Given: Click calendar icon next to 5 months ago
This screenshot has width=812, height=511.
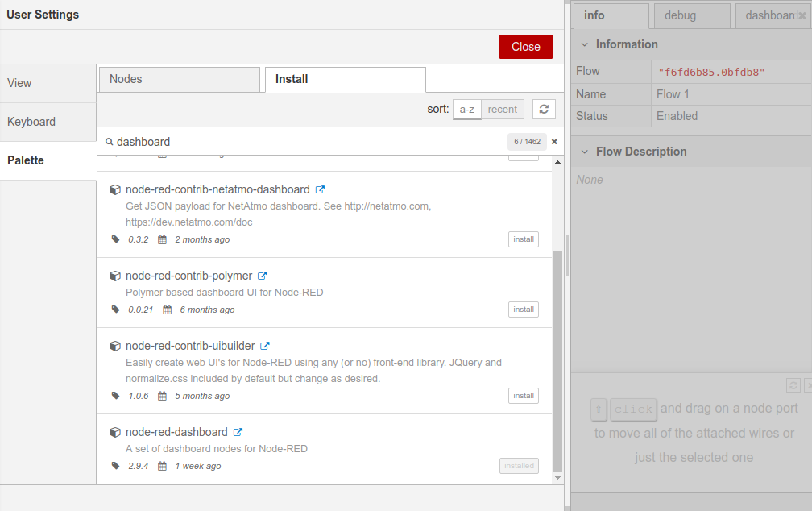Looking at the screenshot, I should [162, 396].
